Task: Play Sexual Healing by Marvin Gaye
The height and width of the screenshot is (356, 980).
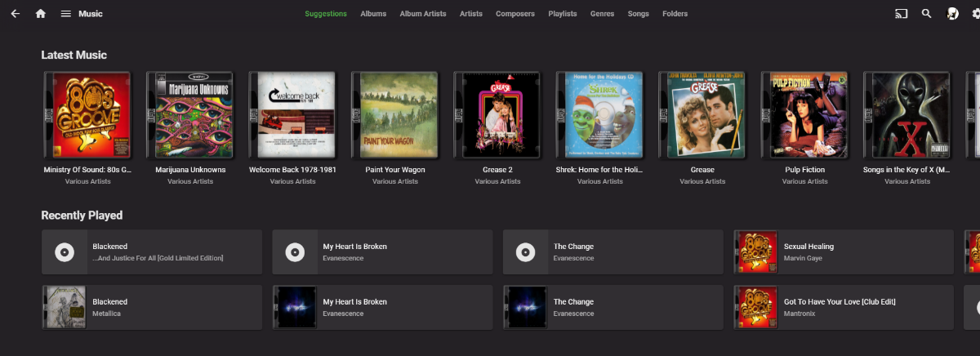Action: click(844, 251)
